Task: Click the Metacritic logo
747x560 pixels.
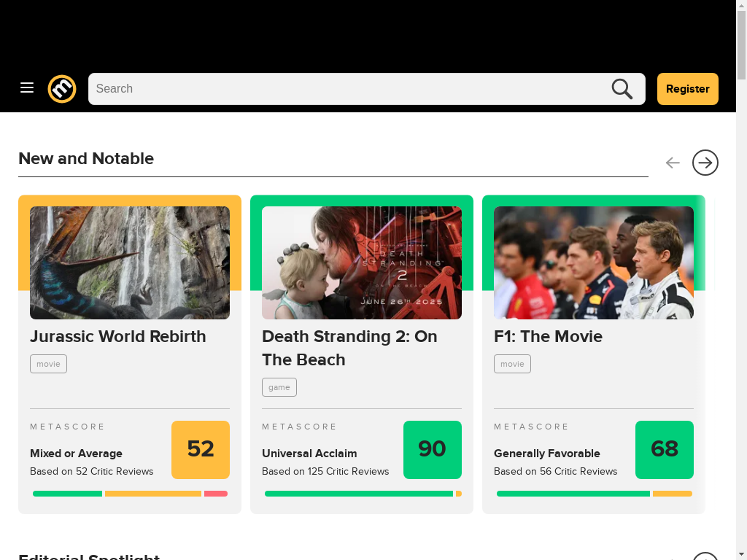Action: pyautogui.click(x=62, y=88)
